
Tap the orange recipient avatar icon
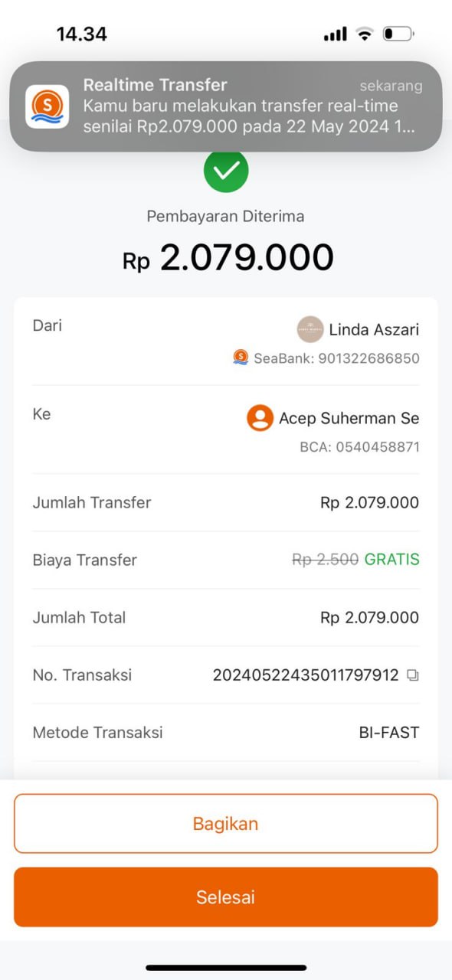point(260,418)
